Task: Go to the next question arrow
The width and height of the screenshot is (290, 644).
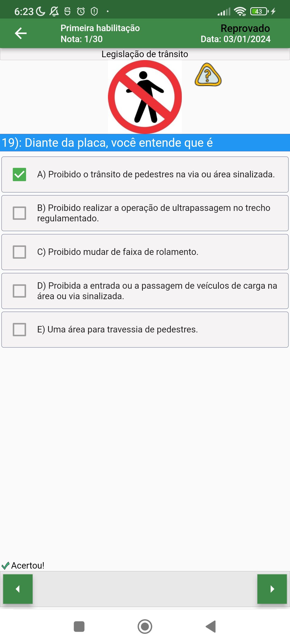Action: pyautogui.click(x=272, y=589)
